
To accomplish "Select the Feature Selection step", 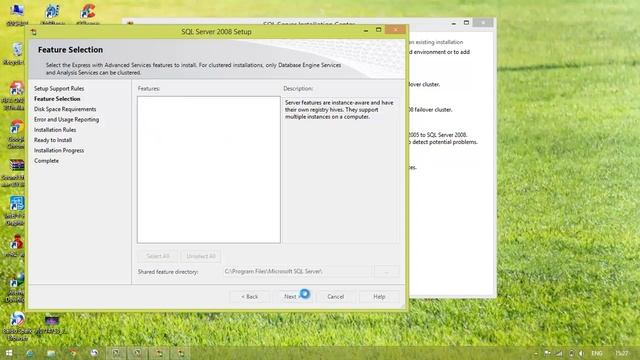I will (57, 99).
